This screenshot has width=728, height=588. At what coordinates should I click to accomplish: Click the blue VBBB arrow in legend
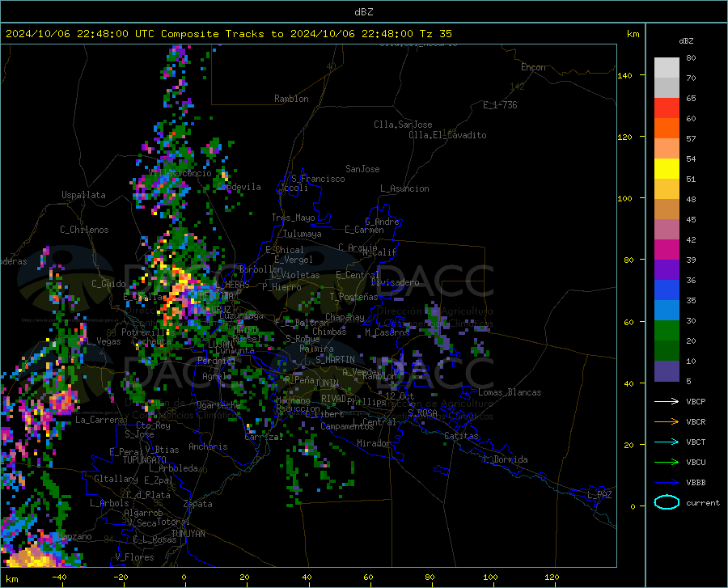click(x=667, y=482)
